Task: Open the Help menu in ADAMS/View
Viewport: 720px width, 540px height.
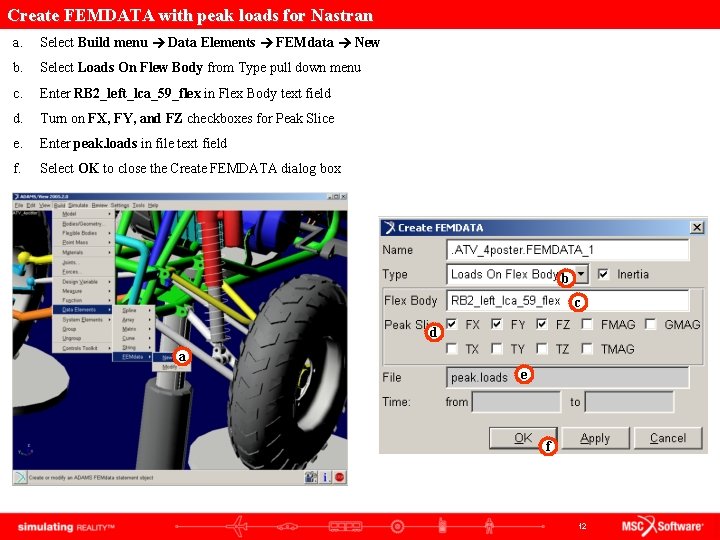Action: pos(153,205)
